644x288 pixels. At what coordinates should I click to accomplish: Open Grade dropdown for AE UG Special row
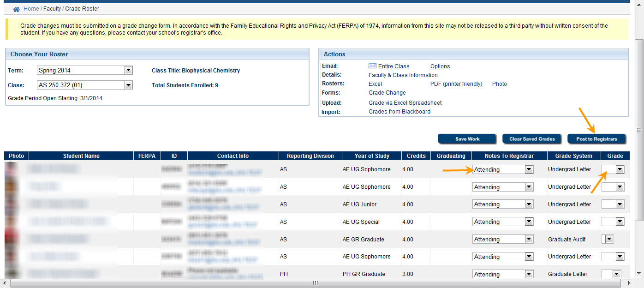[x=613, y=222]
